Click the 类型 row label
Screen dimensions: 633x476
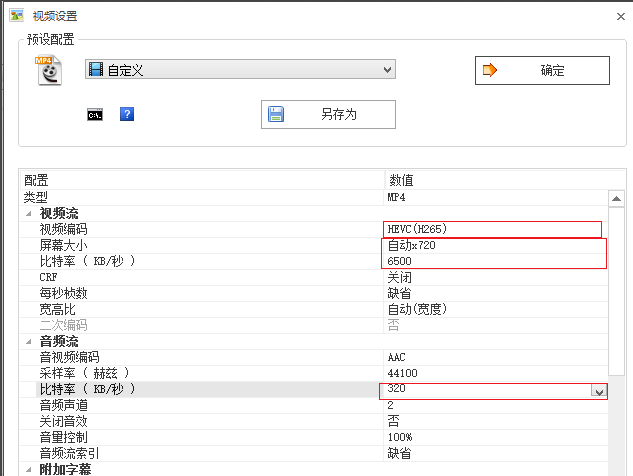tap(36, 197)
